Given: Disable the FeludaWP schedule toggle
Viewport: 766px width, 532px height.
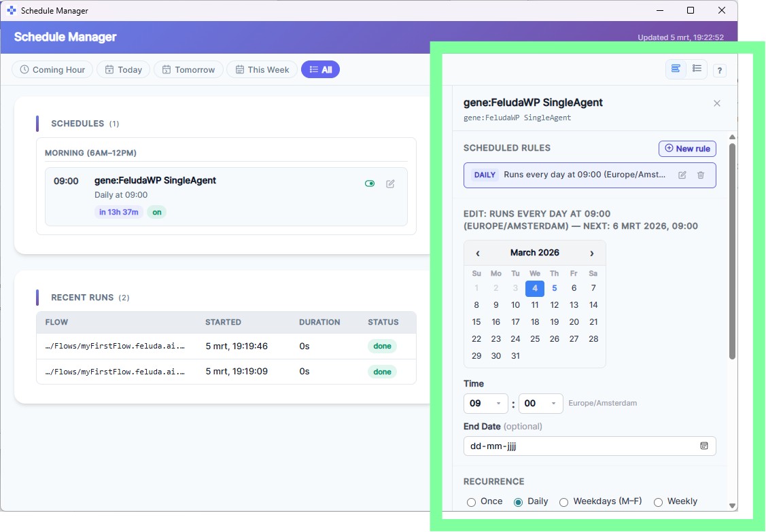Looking at the screenshot, I should pyautogui.click(x=370, y=183).
